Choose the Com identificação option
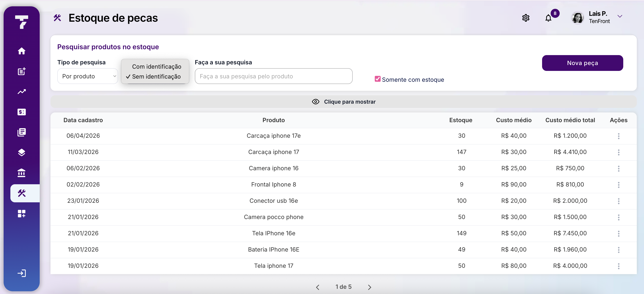The height and width of the screenshot is (294, 644). 156,66
